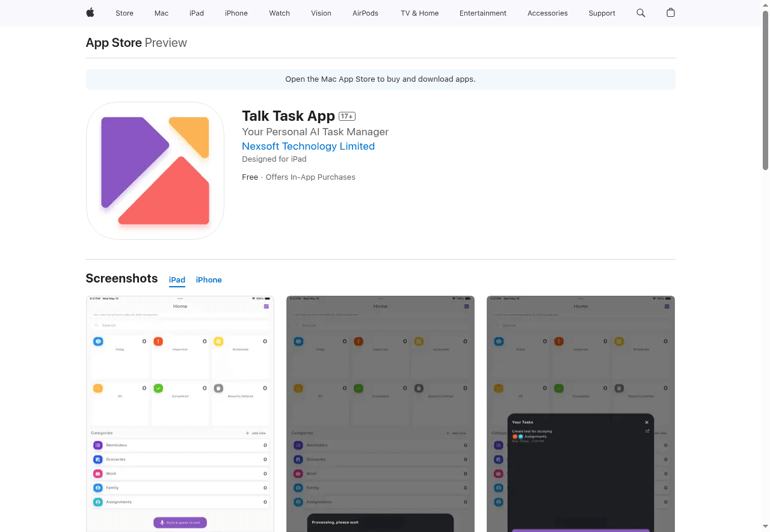Close the Your Tasks popup
Viewport: 770px width, 532px height.
pyautogui.click(x=647, y=422)
